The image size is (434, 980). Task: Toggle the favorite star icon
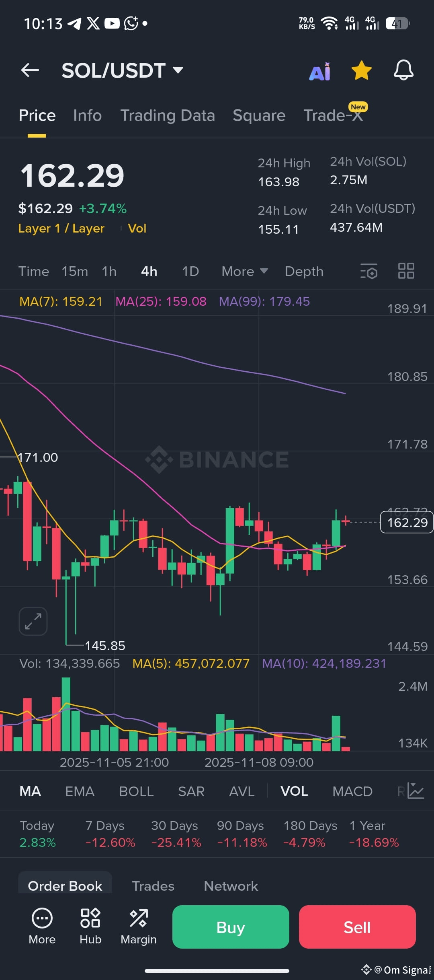coord(361,70)
